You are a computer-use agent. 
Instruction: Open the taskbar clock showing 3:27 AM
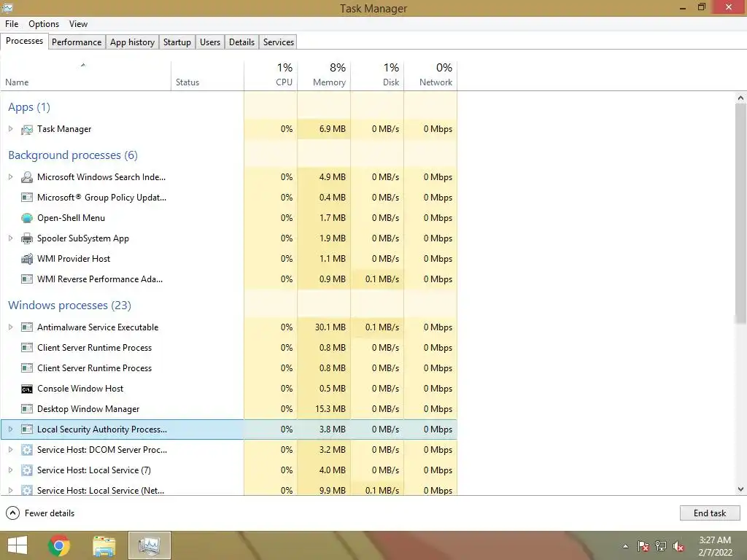715,546
